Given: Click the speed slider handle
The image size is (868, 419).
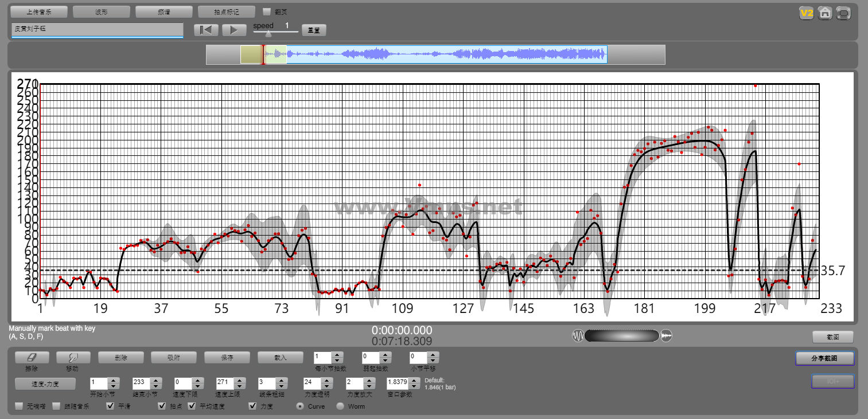Looking at the screenshot, I should 268,34.
